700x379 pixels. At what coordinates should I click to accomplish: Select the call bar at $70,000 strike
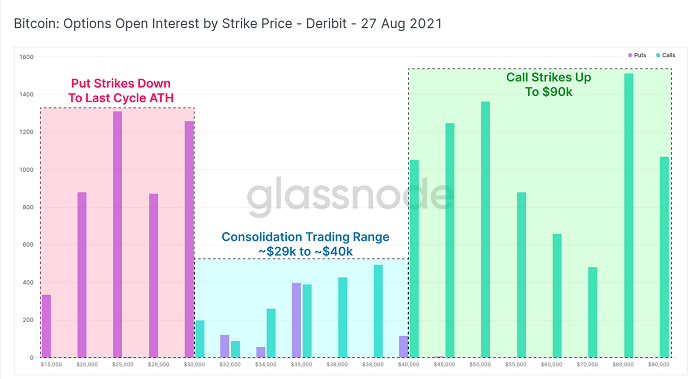click(592, 312)
